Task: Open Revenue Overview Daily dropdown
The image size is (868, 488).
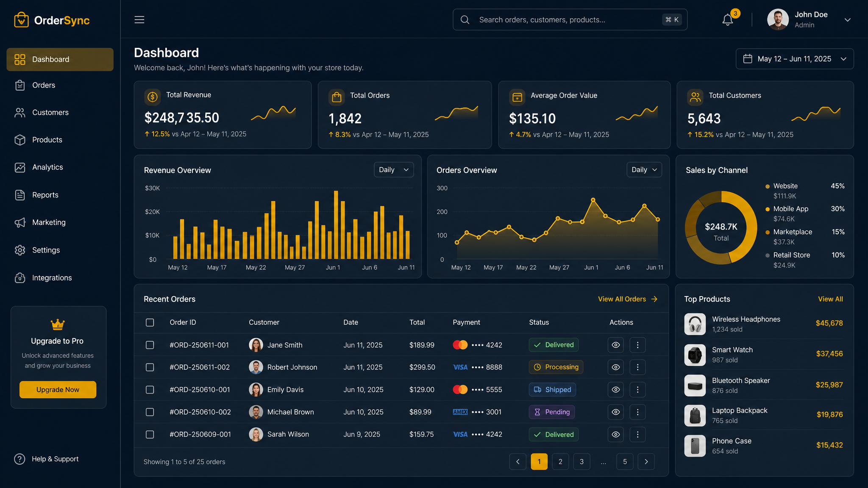Action: pyautogui.click(x=394, y=170)
